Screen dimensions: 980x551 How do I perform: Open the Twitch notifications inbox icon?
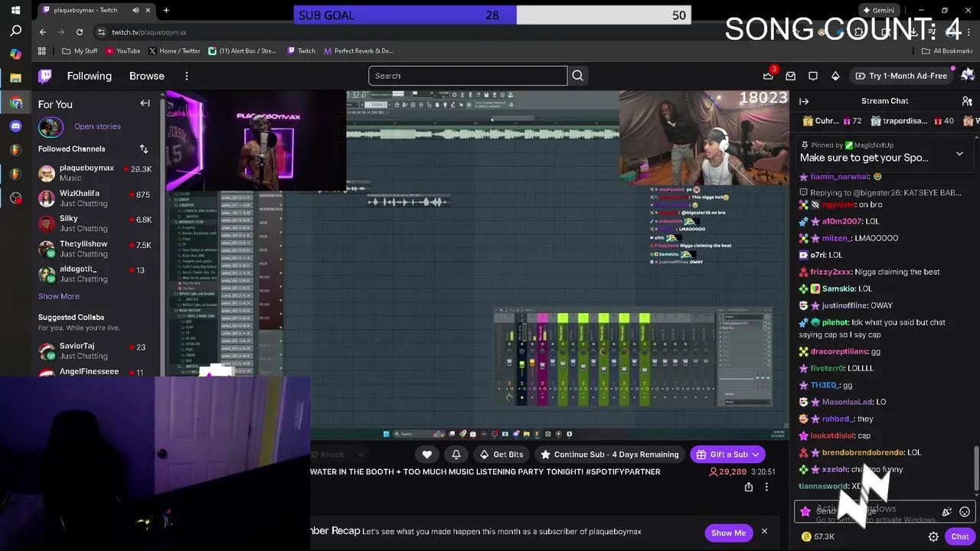[x=791, y=76]
